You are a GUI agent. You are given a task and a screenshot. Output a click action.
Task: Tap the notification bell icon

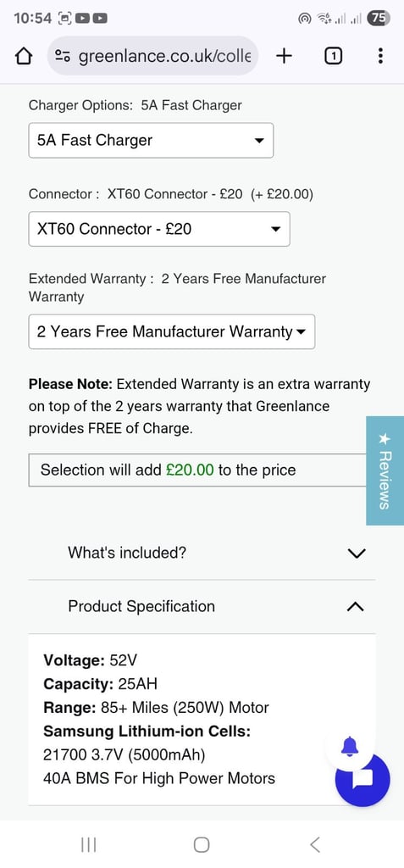(350, 746)
